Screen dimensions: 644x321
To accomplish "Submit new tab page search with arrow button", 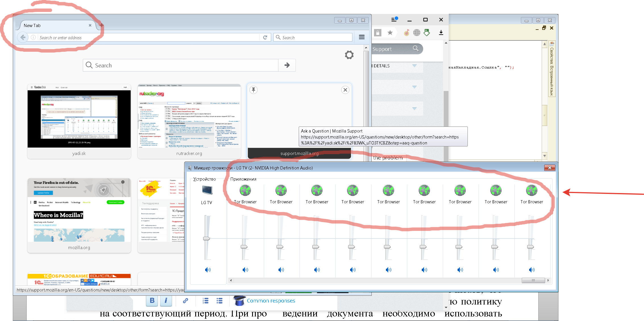I will coord(287,65).
